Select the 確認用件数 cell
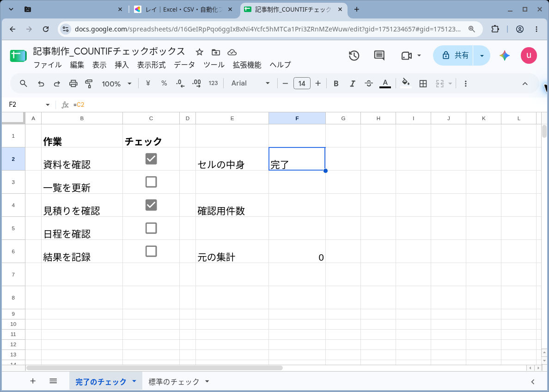 click(232, 205)
